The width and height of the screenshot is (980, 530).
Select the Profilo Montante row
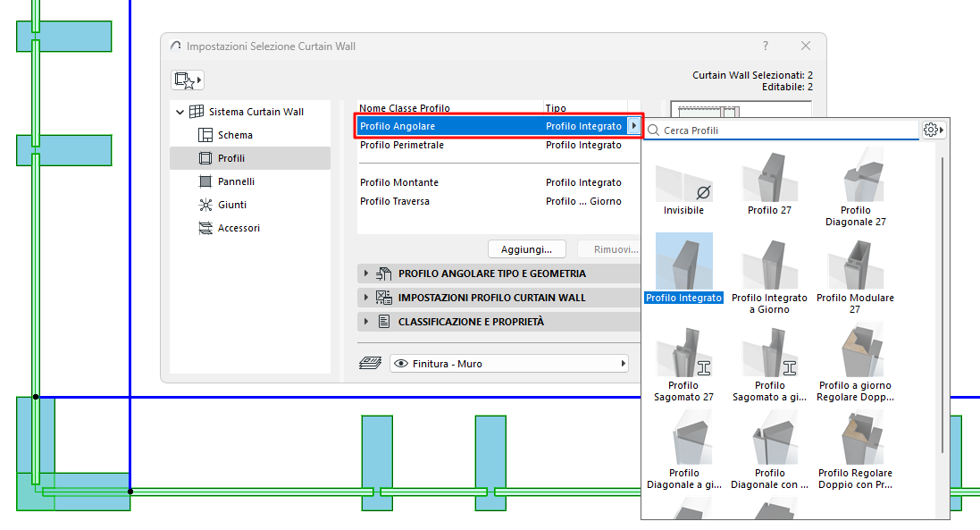click(x=498, y=182)
